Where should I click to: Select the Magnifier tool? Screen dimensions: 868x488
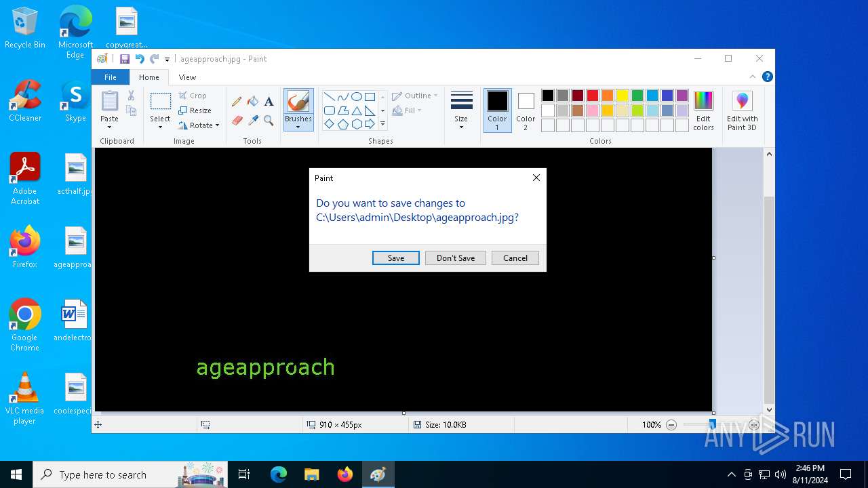click(x=269, y=121)
